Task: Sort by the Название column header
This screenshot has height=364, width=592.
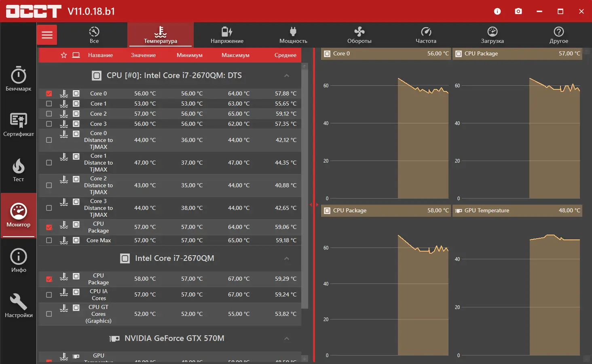Action: (x=100, y=55)
